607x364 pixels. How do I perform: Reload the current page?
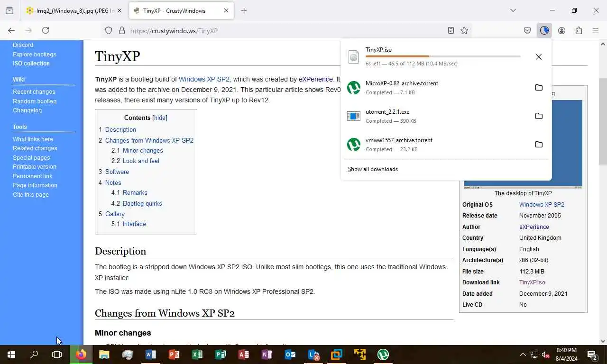coord(46,30)
